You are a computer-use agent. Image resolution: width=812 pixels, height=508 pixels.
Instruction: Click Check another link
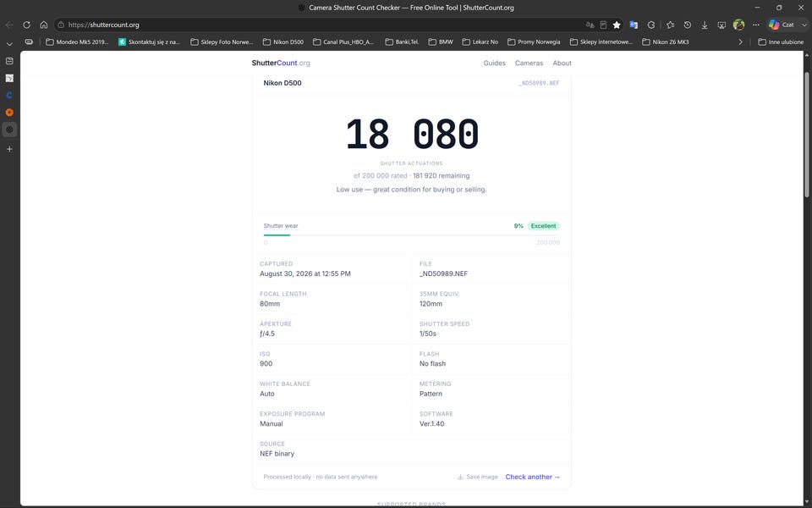point(532,477)
